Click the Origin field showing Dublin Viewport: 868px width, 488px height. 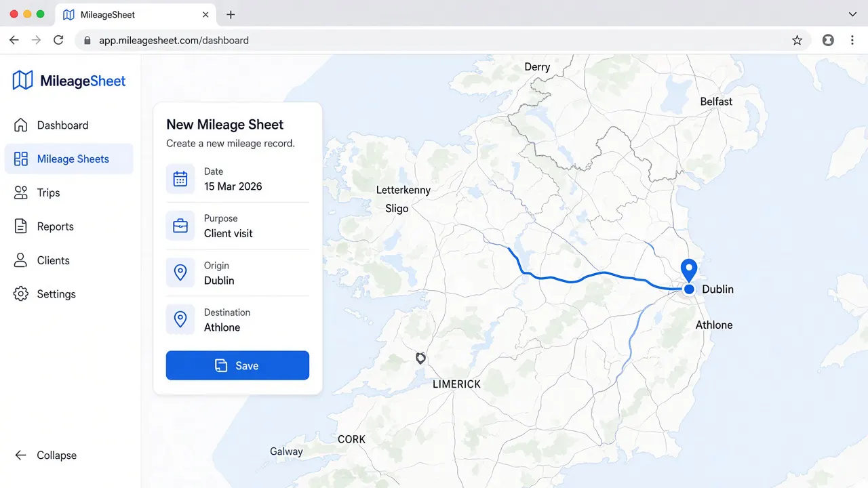(237, 272)
